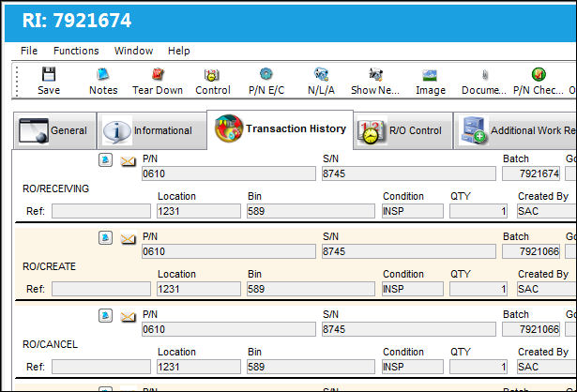Click the Ref field in RO/CREATE row
The image size is (577, 392).
pos(101,289)
